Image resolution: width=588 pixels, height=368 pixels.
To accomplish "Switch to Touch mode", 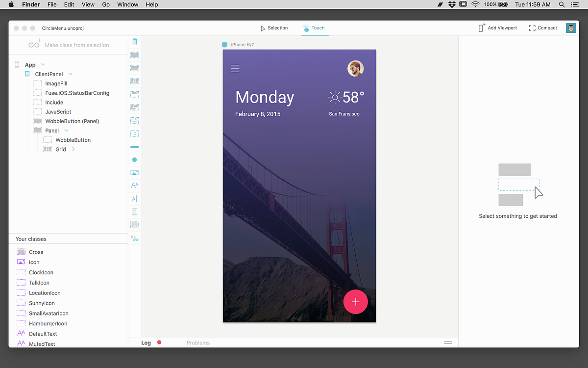I will point(314,28).
